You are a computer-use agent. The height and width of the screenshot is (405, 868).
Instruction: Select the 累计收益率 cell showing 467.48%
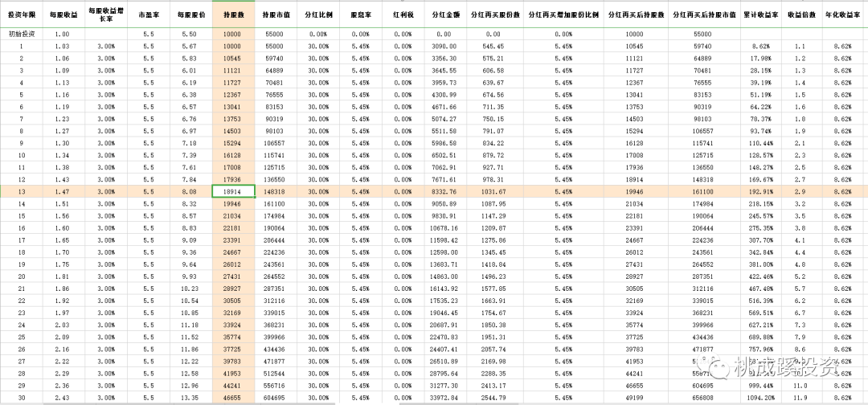[x=762, y=288]
